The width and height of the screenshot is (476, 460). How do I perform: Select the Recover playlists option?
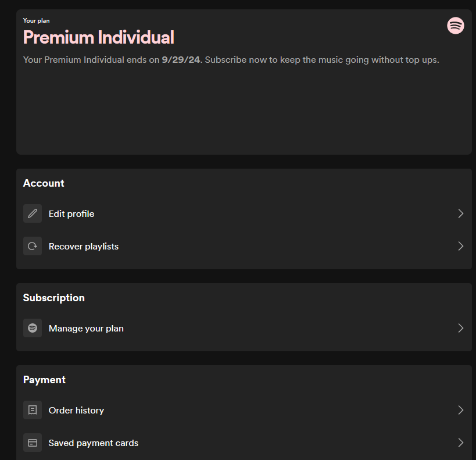click(84, 247)
